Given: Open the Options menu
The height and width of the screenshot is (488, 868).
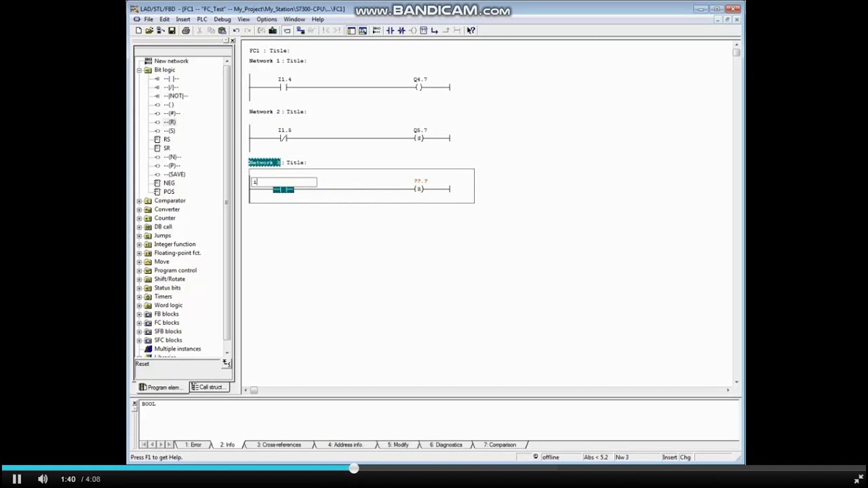Looking at the screenshot, I should tap(267, 20).
